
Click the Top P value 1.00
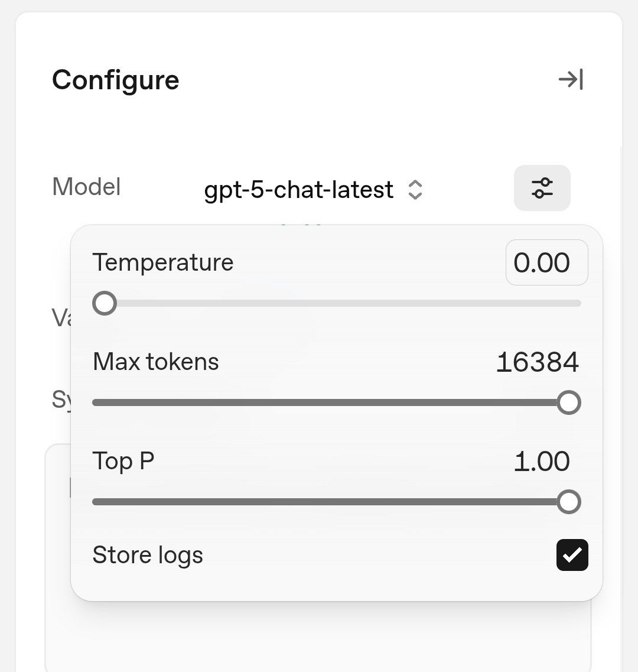[x=542, y=462]
